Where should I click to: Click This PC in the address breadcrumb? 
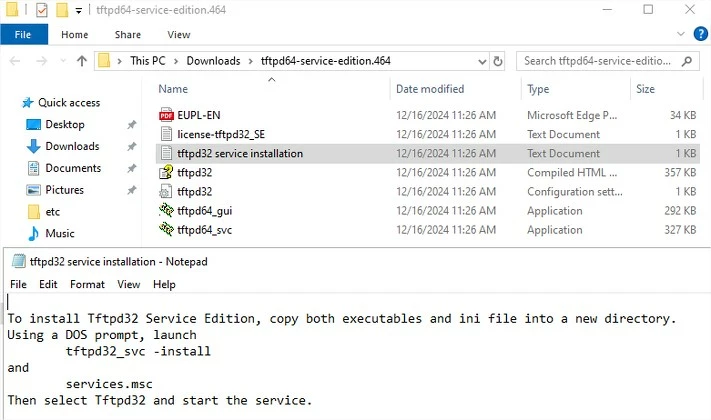(147, 61)
